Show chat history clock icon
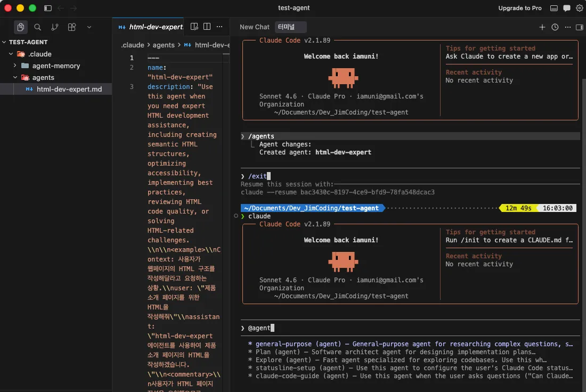586x392 pixels. pos(555,27)
